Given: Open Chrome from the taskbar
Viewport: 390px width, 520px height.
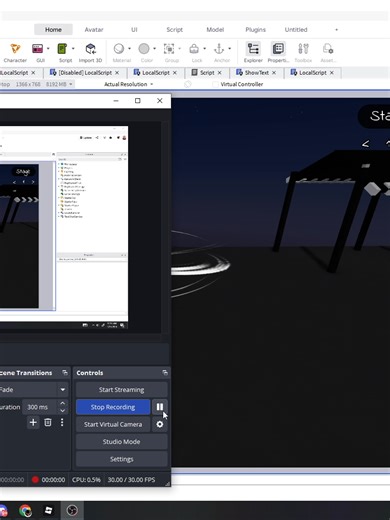Looking at the screenshot, I should pyautogui.click(x=25, y=510).
